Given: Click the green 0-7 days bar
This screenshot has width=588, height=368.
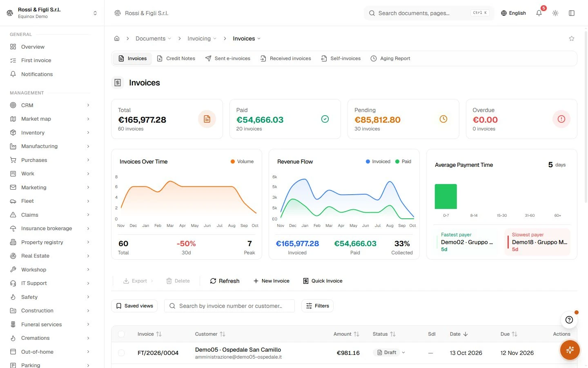Looking at the screenshot, I should coord(446,196).
